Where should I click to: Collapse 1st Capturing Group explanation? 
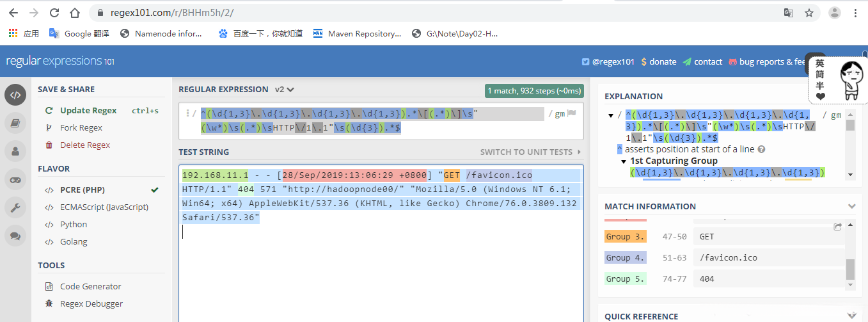coord(624,161)
